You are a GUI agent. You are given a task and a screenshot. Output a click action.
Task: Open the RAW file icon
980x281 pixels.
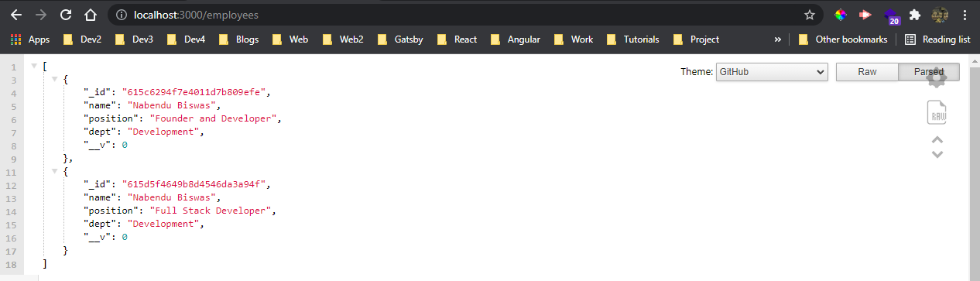(x=937, y=112)
